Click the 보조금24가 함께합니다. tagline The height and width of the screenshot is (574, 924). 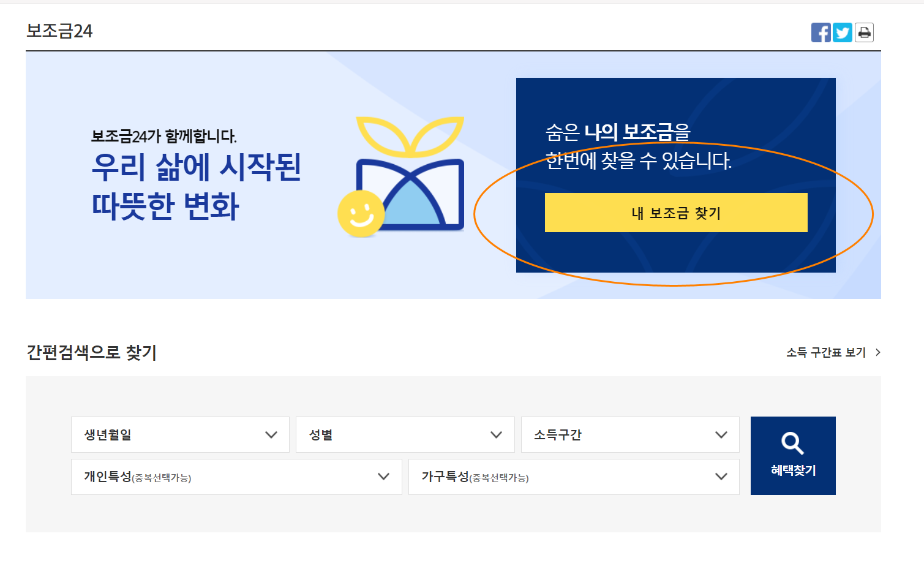coord(164,136)
